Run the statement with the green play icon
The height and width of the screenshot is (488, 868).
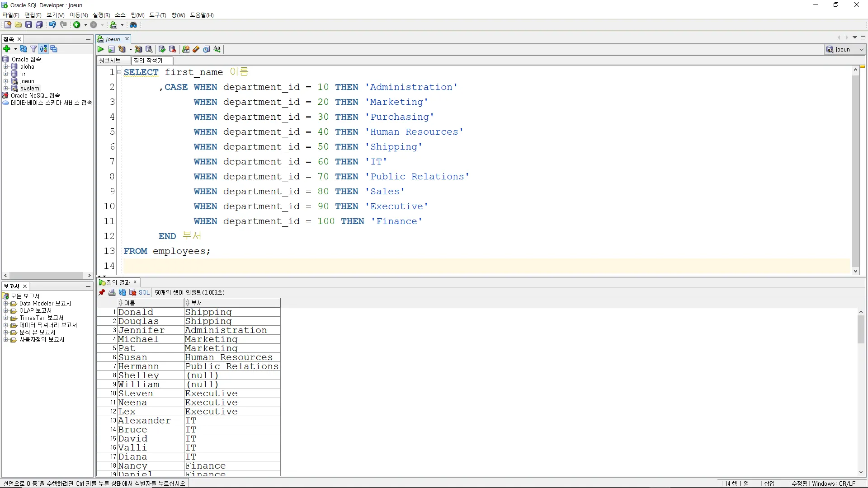(x=101, y=49)
